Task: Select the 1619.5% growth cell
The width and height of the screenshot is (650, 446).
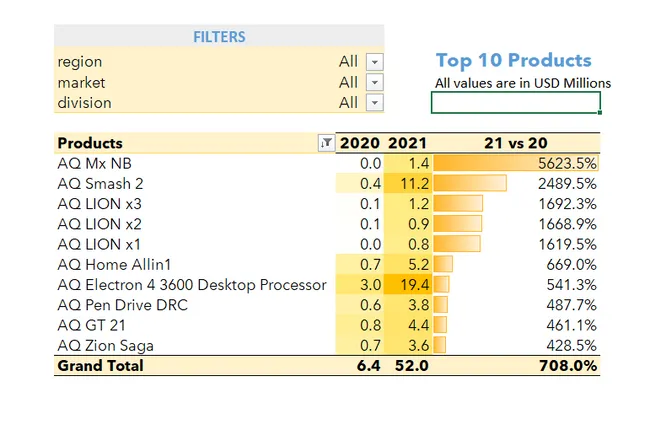Action: [516, 245]
